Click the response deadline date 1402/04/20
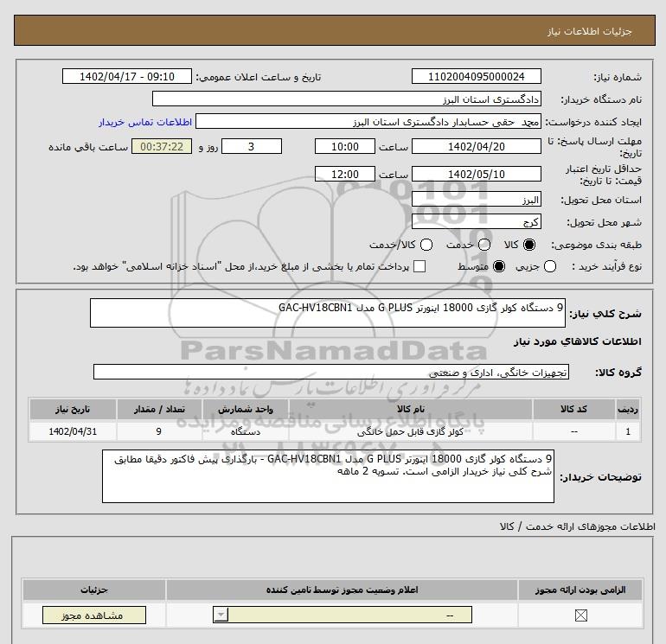Viewport: 666px width, 644px height. point(476,146)
